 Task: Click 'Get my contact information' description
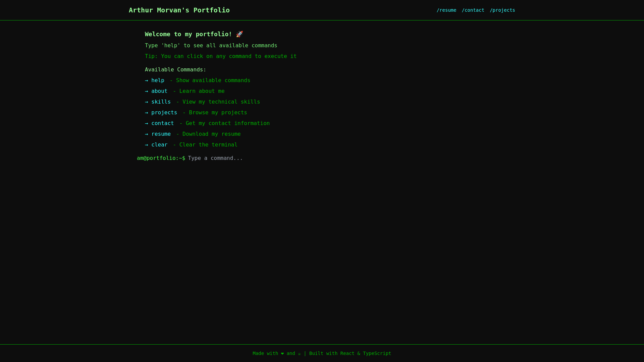coord(224,123)
